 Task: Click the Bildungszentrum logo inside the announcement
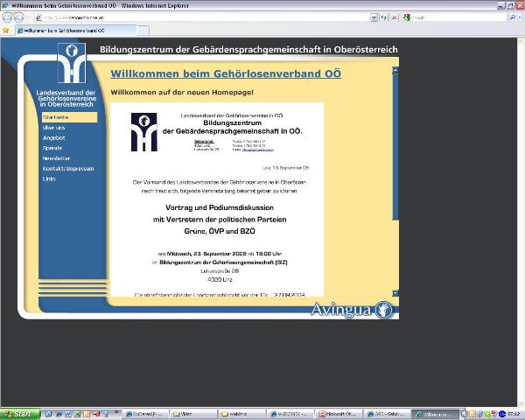pyautogui.click(x=143, y=132)
